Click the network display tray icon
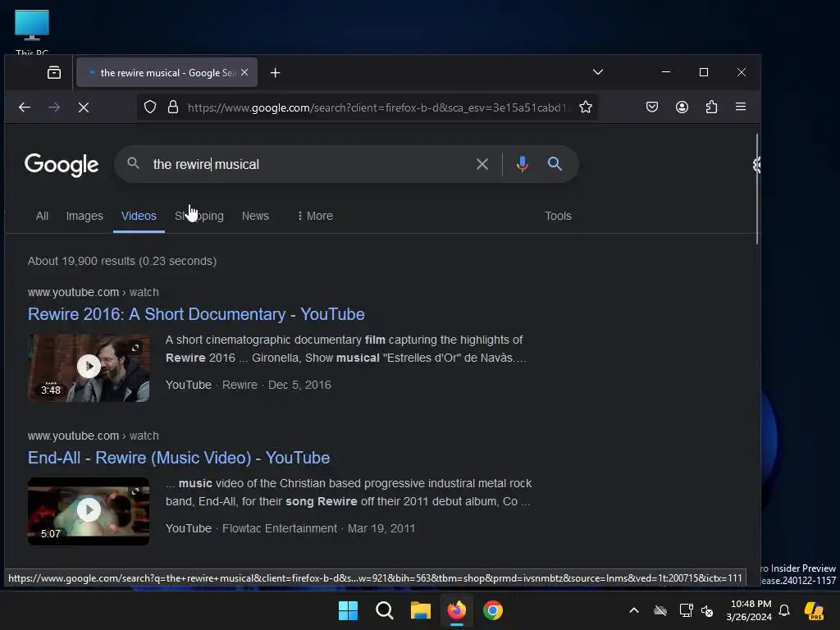The height and width of the screenshot is (630, 840). pyautogui.click(x=686, y=610)
